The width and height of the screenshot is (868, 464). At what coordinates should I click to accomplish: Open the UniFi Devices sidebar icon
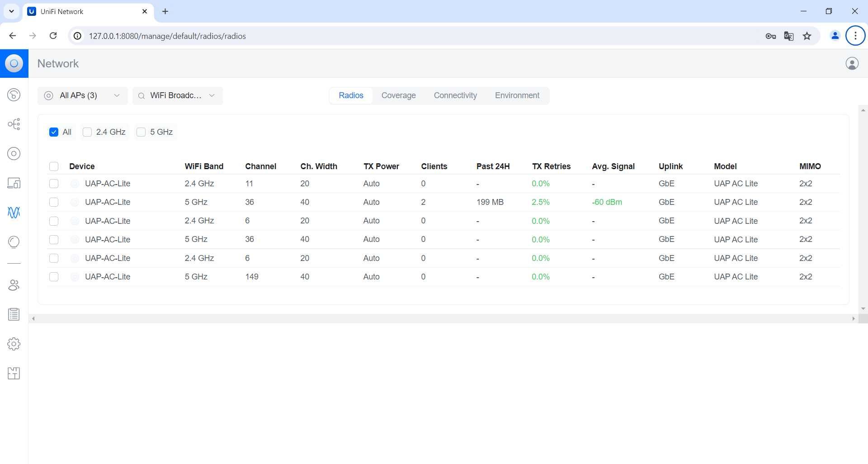(14, 154)
